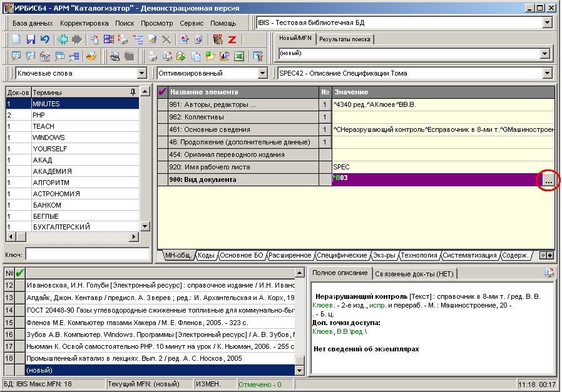Create a new record with the blank page icon

pos(16,39)
